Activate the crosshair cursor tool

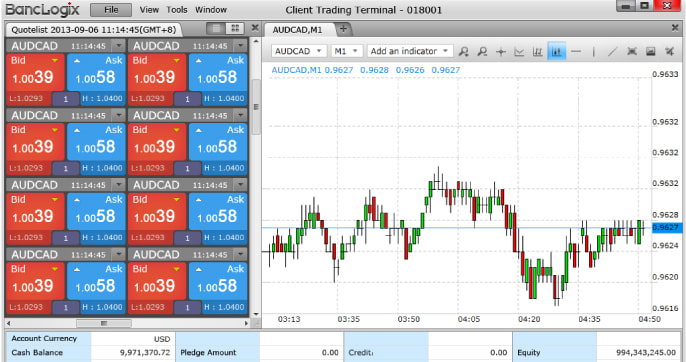(501, 52)
